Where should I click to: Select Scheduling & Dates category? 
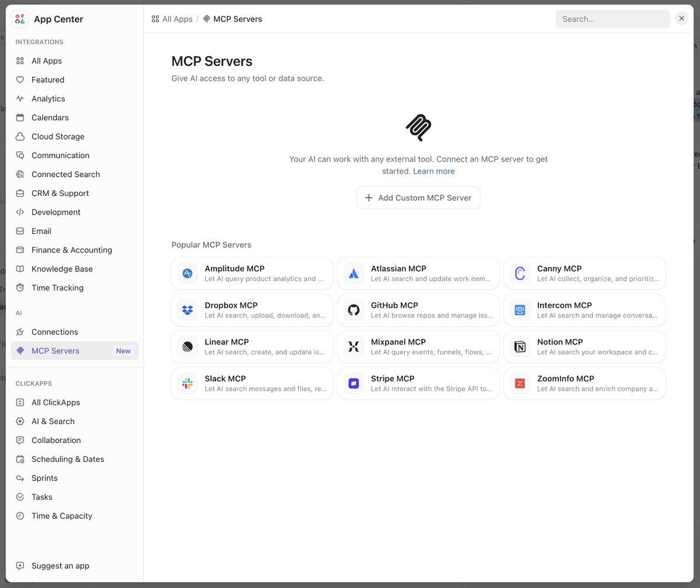click(75, 459)
